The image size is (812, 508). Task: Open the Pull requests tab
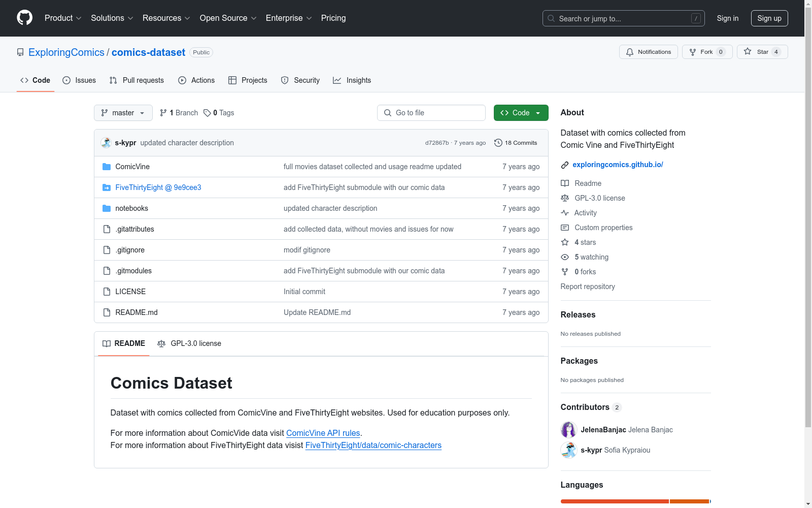pyautogui.click(x=137, y=80)
